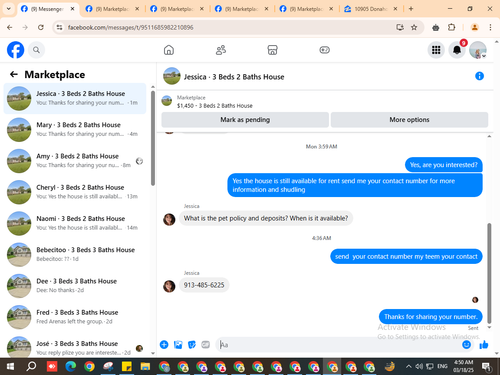500x375 pixels.
Task: Go back using the Marketplace arrow
Action: pyautogui.click(x=14, y=74)
